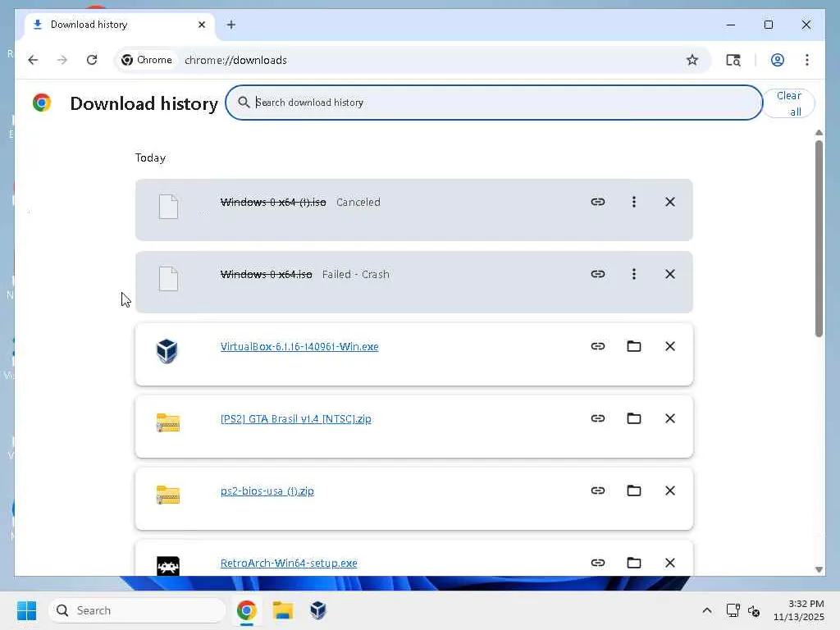Image resolution: width=840 pixels, height=630 pixels.
Task: Remove failed Windows-0-x64.iso from list
Action: point(669,274)
